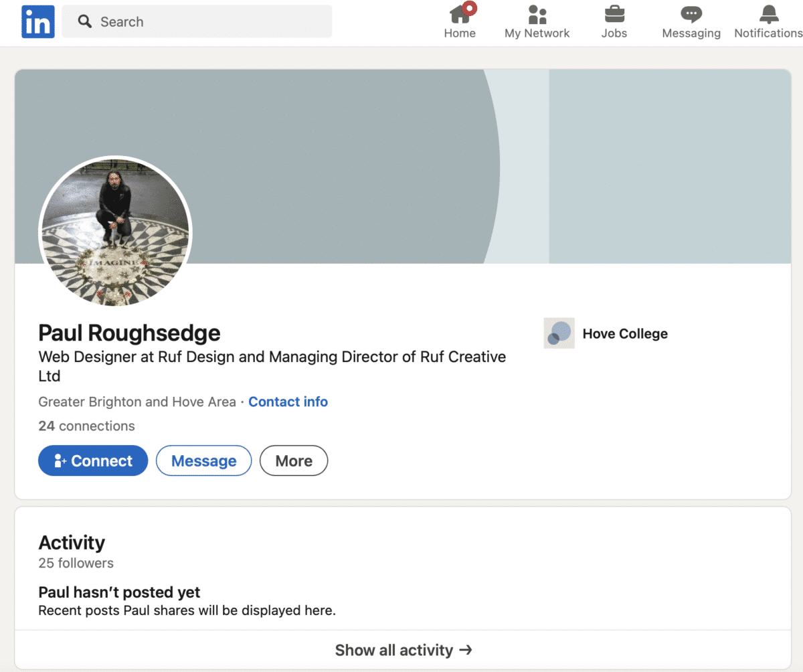The width and height of the screenshot is (803, 672).
Task: Click Recent posts Paul shares text
Action: (x=187, y=610)
